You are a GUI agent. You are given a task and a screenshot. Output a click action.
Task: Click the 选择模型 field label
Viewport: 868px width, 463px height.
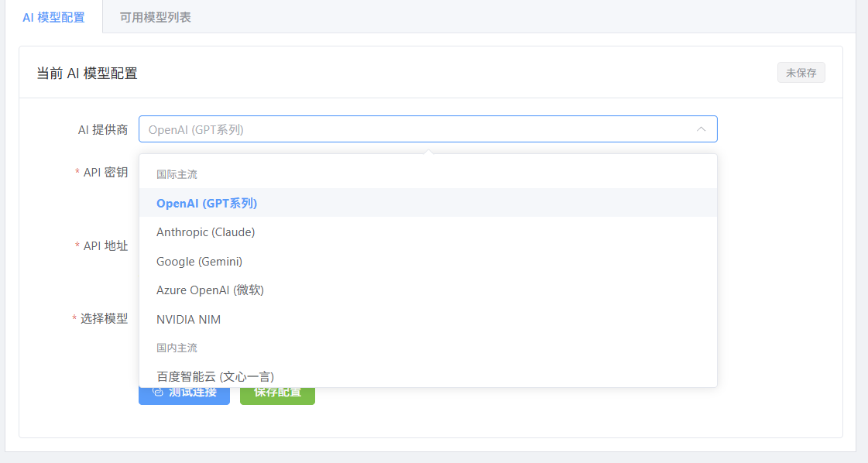point(104,318)
